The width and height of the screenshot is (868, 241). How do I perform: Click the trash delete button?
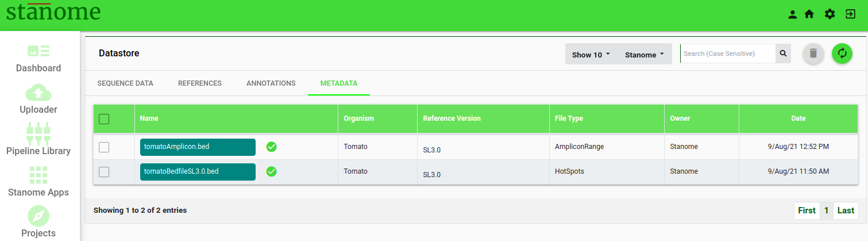tap(813, 53)
